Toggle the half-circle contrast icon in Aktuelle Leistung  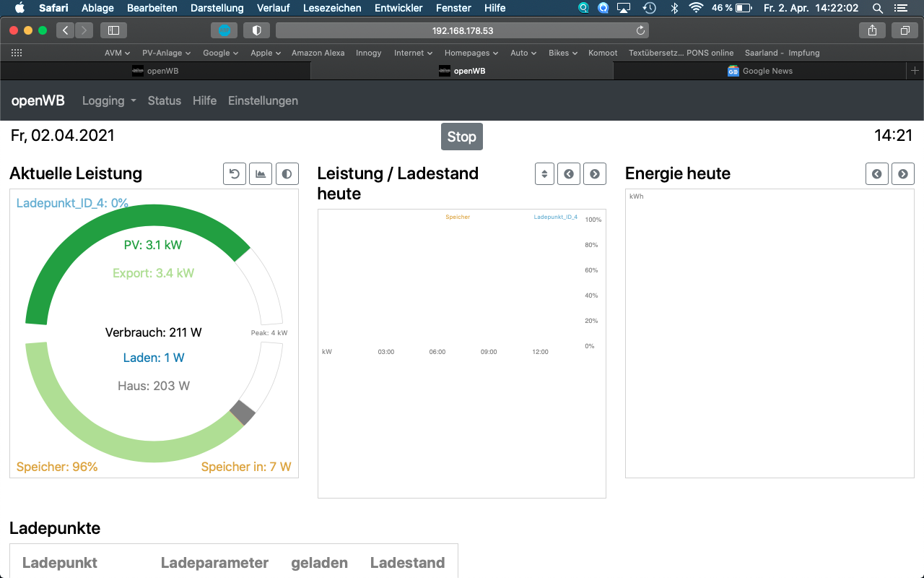(287, 174)
